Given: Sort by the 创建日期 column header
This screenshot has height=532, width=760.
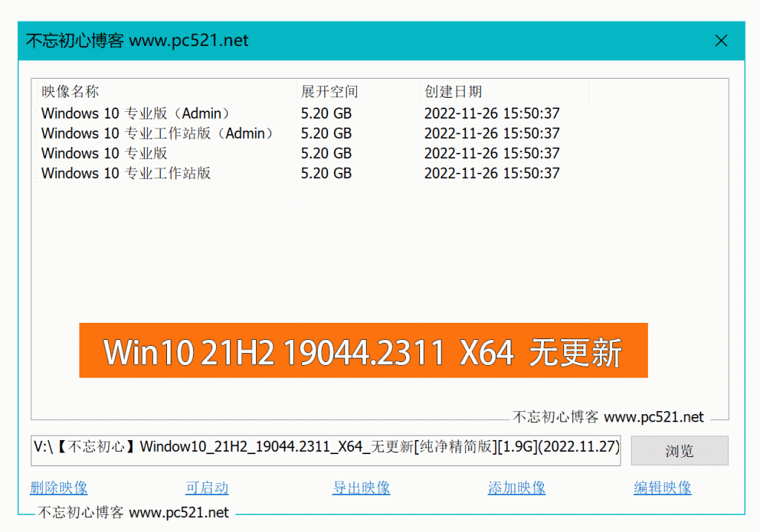Looking at the screenshot, I should 453,92.
